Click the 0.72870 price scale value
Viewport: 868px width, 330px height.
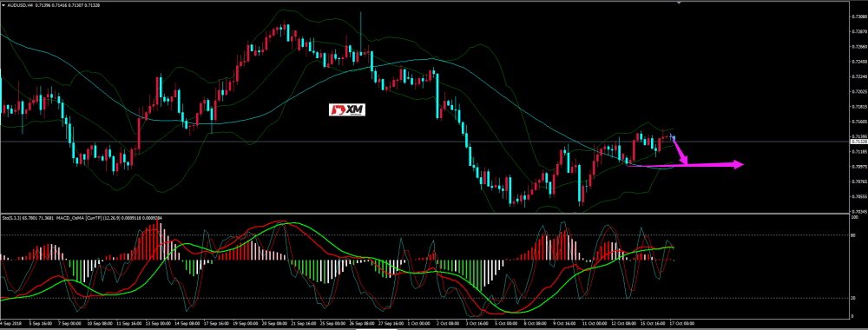[x=858, y=31]
